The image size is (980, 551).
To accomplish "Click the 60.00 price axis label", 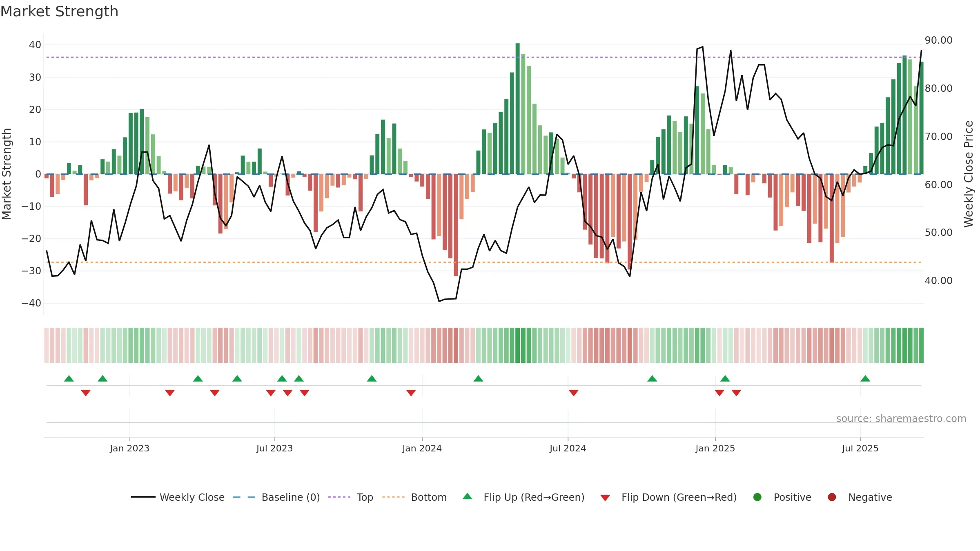I will click(938, 185).
